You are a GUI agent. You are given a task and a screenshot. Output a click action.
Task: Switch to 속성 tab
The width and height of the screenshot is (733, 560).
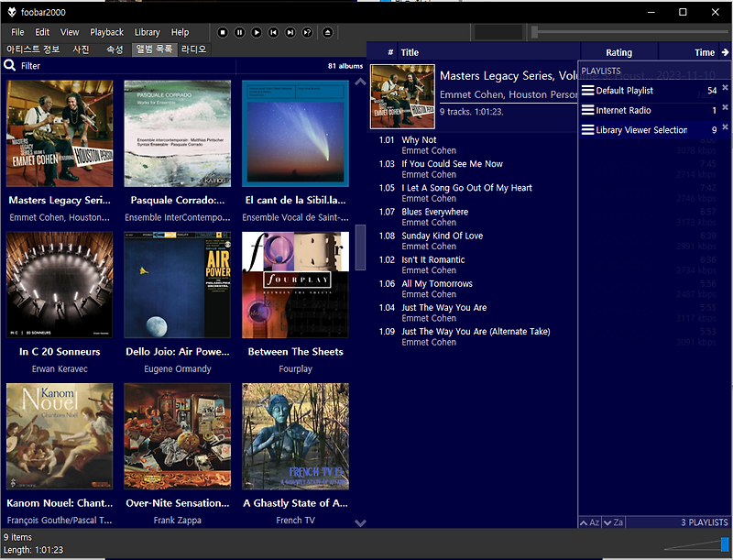click(115, 49)
